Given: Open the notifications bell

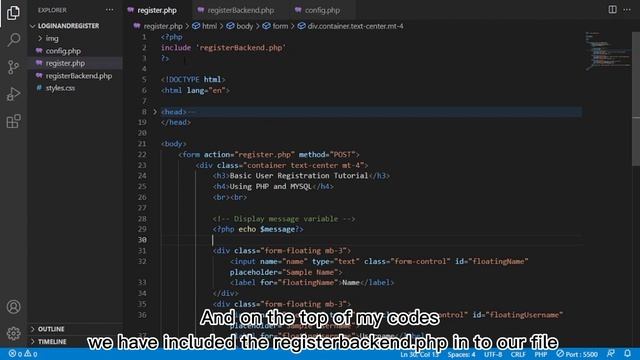Looking at the screenshot, I should (627, 353).
